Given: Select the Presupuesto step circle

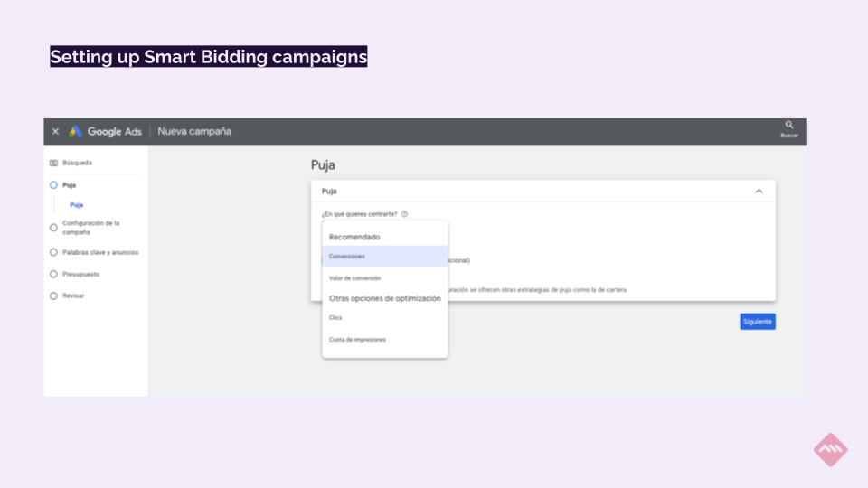Looking at the screenshot, I should pyautogui.click(x=53, y=275).
